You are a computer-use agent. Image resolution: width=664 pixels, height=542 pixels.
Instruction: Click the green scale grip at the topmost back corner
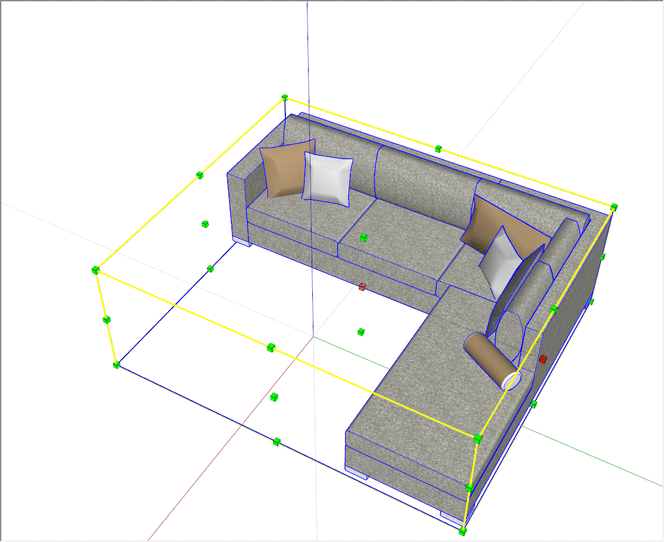(x=285, y=98)
